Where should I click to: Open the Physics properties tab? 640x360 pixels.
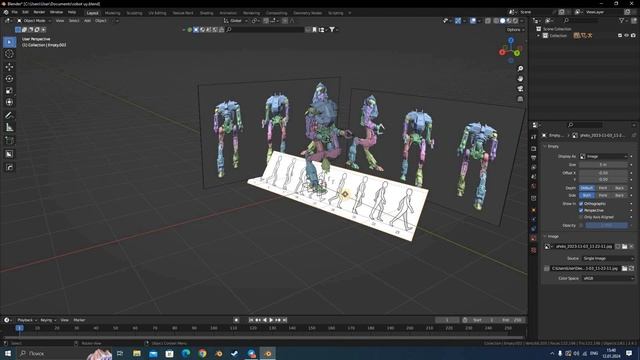coord(533,220)
